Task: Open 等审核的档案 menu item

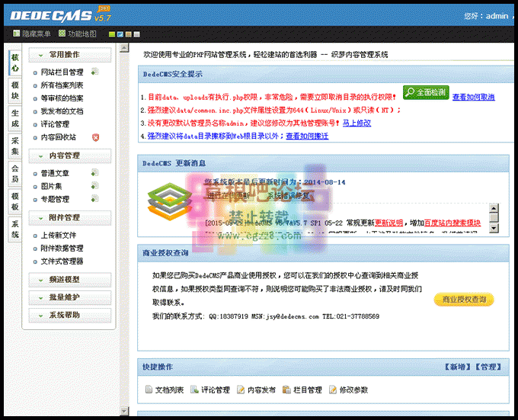Action: click(62, 98)
